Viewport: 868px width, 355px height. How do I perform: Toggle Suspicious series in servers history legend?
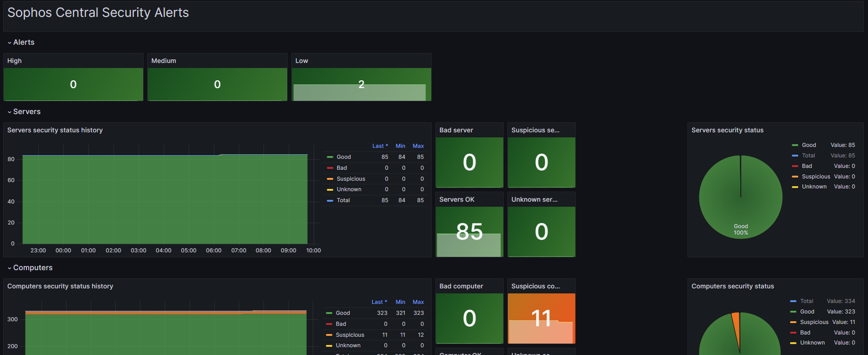(351, 179)
